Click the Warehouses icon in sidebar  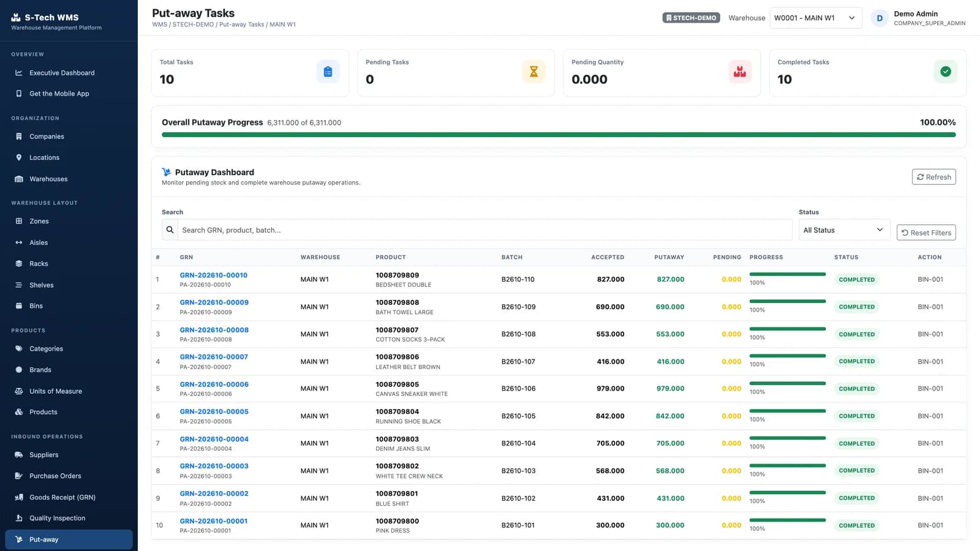(x=19, y=179)
